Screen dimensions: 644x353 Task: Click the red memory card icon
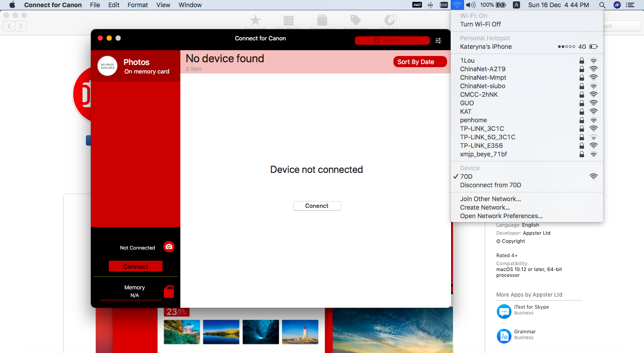pyautogui.click(x=169, y=292)
